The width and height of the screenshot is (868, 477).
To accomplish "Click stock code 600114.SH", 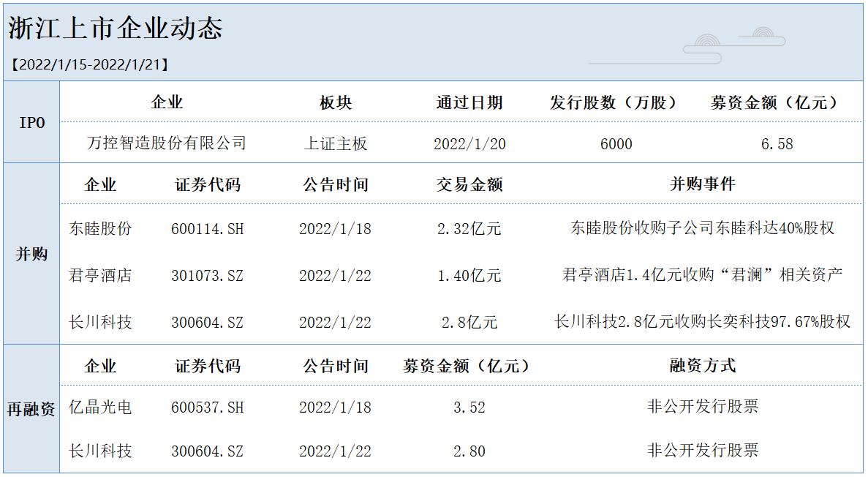I will (x=208, y=229).
